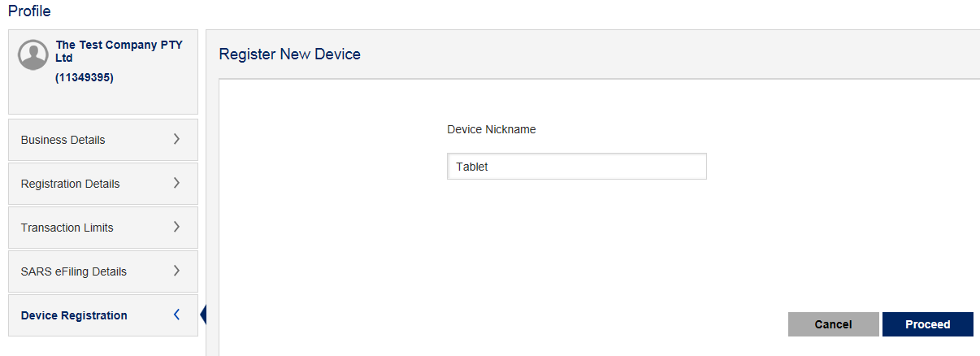Go to Registration Details
The image size is (980, 356).
click(70, 184)
